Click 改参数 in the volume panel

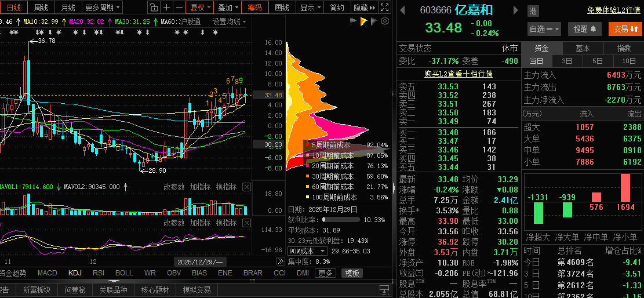coord(174,187)
